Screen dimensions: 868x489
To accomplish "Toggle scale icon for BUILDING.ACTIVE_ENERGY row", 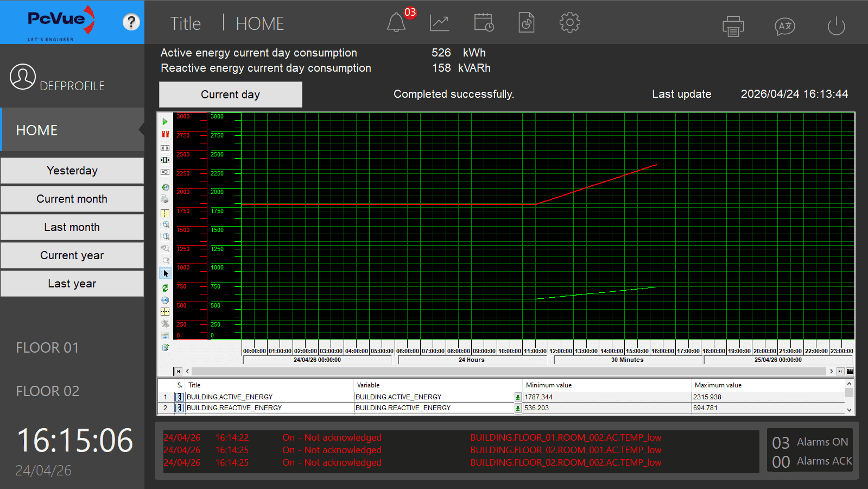I will 179,397.
